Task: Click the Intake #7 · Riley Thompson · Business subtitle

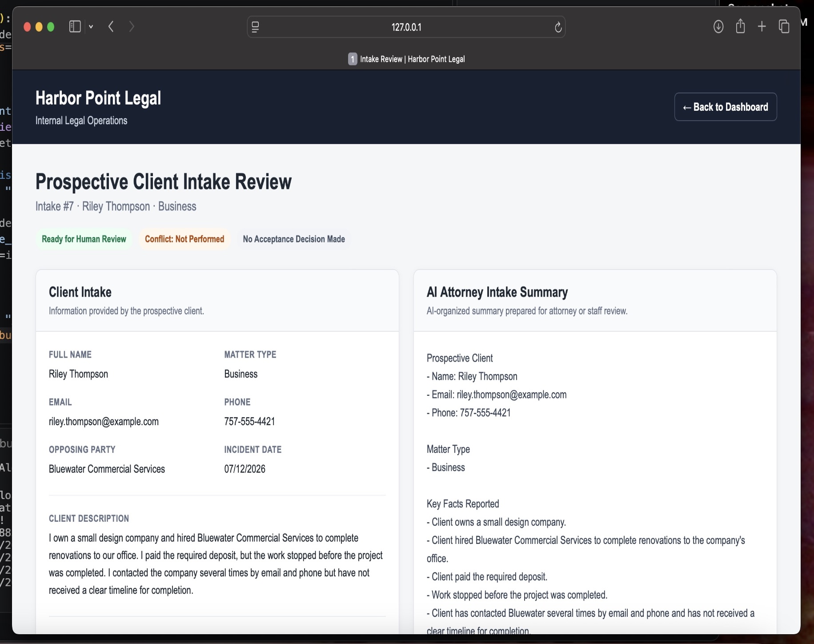Action: click(x=116, y=206)
